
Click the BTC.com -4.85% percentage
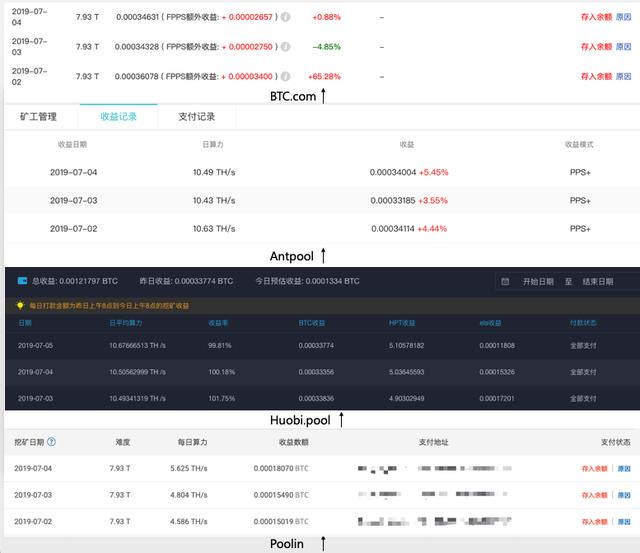pyautogui.click(x=327, y=47)
